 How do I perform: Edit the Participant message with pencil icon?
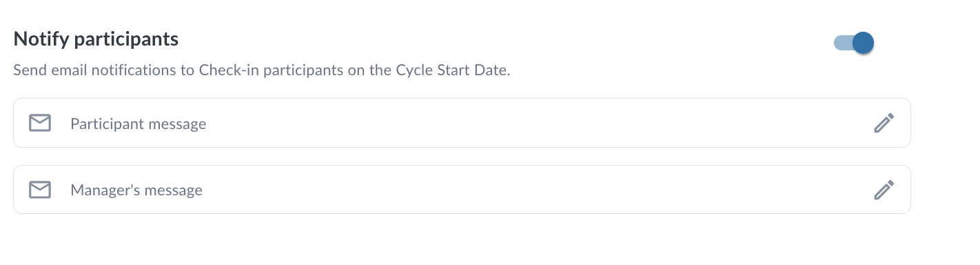(x=884, y=124)
